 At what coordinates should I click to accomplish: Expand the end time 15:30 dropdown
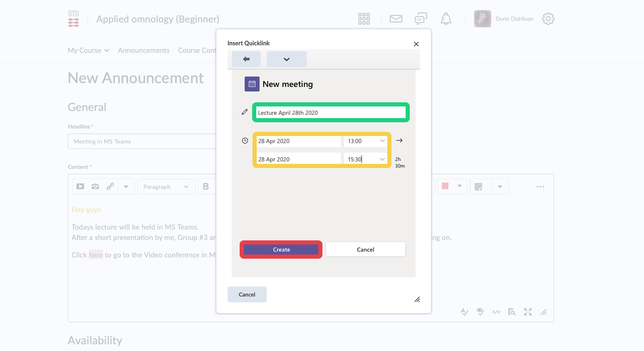pos(382,159)
